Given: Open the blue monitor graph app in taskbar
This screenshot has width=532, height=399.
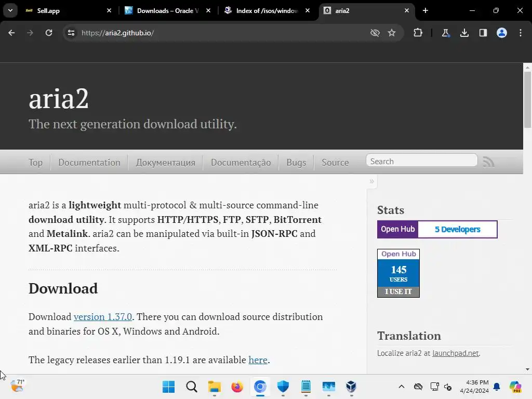Looking at the screenshot, I should click(x=329, y=387).
